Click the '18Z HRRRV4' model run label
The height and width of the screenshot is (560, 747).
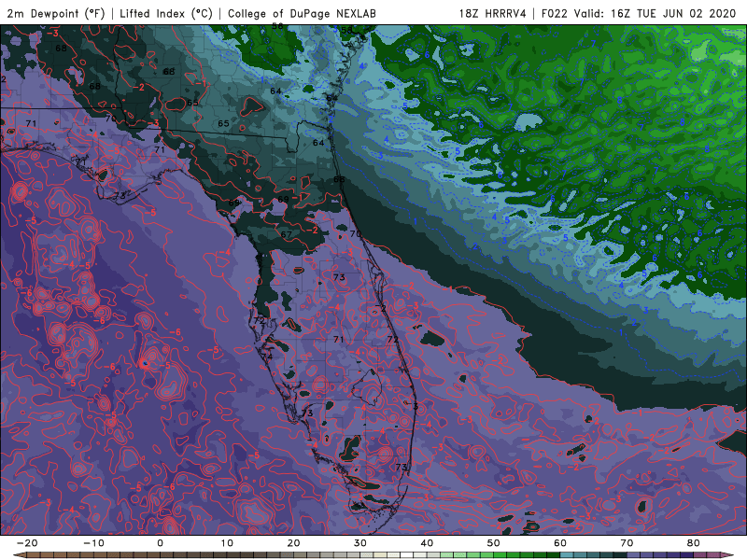493,13
